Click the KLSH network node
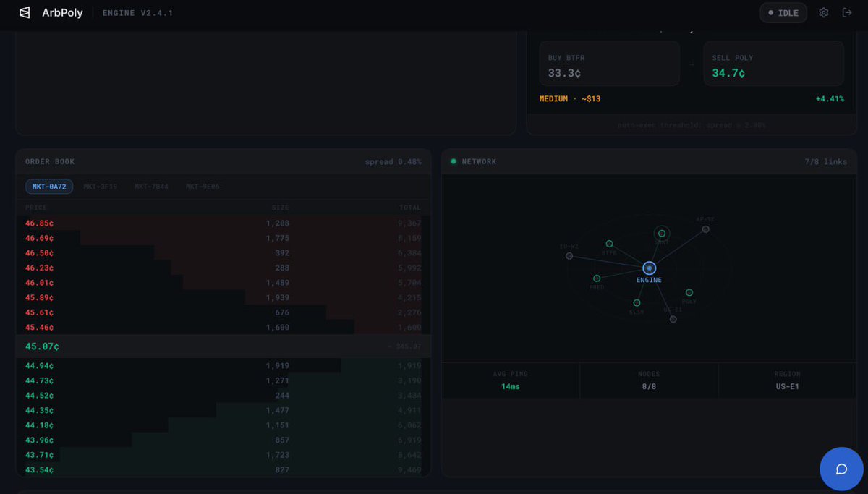The width and height of the screenshot is (868, 494). [x=637, y=302]
